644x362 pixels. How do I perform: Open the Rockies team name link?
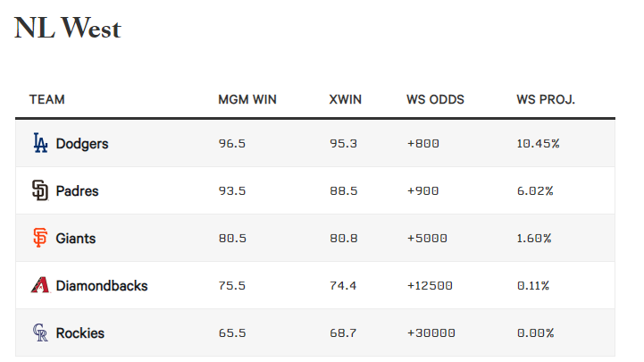coord(80,333)
